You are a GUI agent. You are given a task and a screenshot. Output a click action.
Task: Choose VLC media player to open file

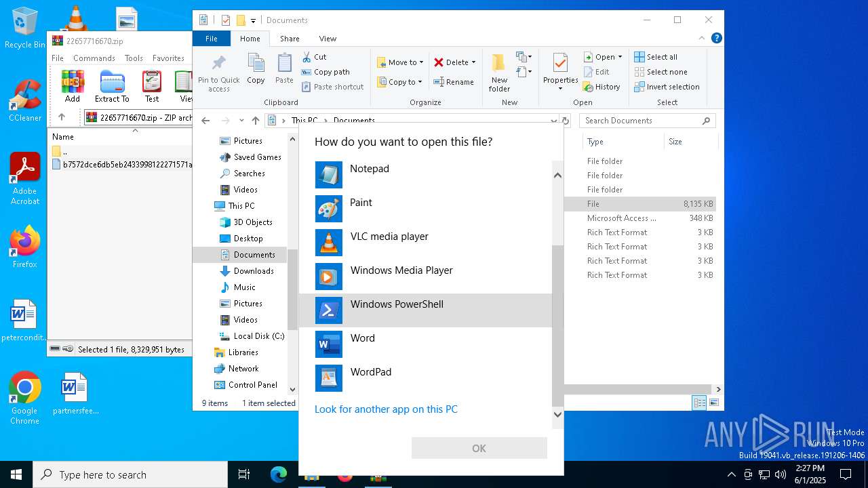point(425,243)
